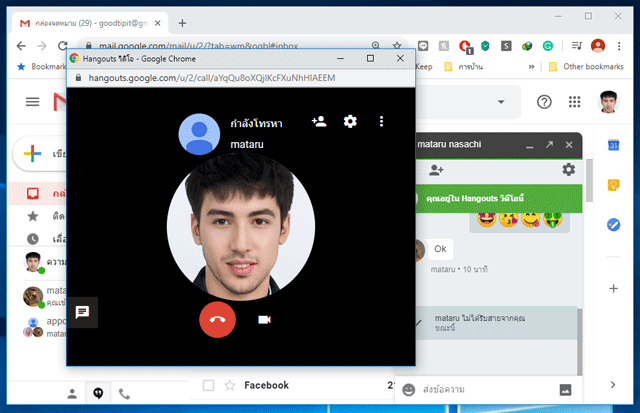The image size is (640, 413).
Task: Click the scrollbar in mataru chat panel
Action: 580,342
